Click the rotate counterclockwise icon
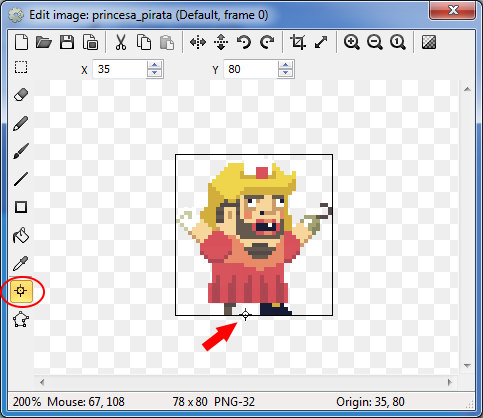The width and height of the screenshot is (483, 418). (244, 42)
